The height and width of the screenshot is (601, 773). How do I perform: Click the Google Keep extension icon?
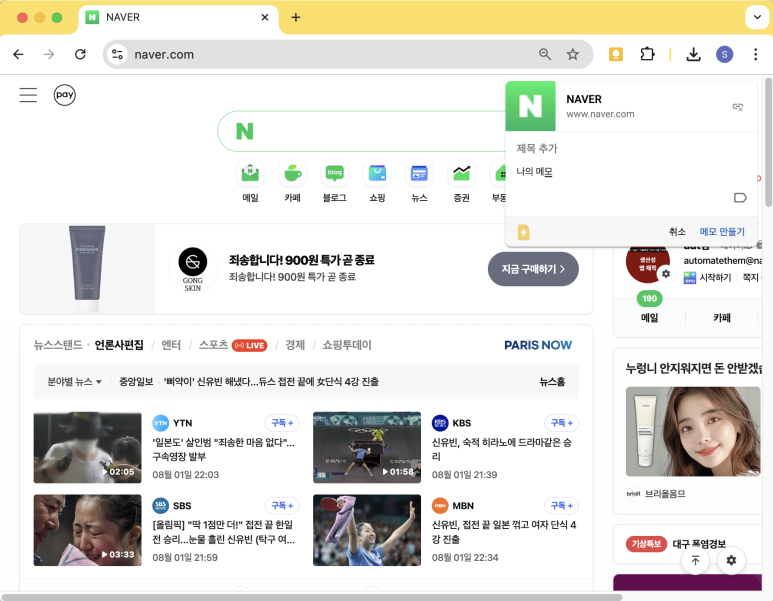tap(616, 54)
